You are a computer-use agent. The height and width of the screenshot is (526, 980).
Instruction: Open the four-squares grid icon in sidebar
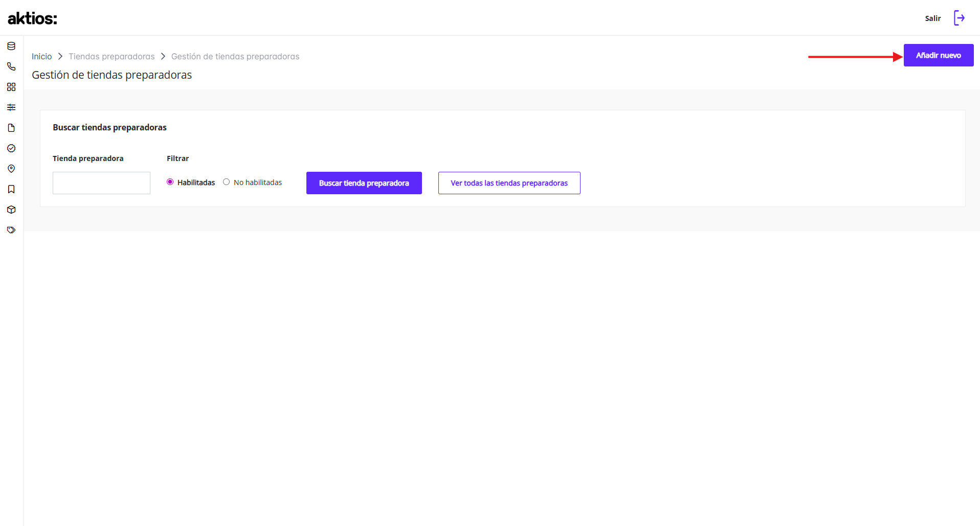tap(11, 87)
